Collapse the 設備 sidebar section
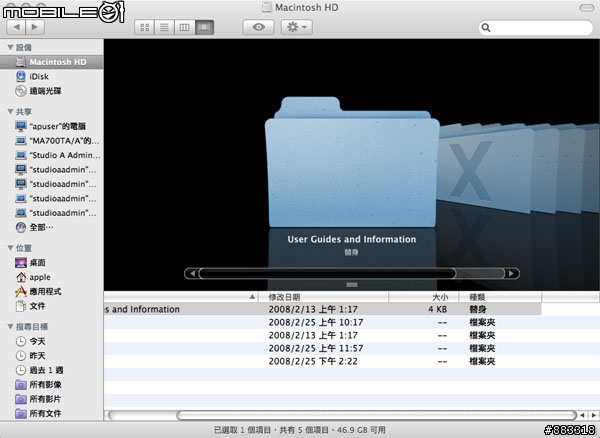Viewport: 600px width, 438px height. (10, 47)
